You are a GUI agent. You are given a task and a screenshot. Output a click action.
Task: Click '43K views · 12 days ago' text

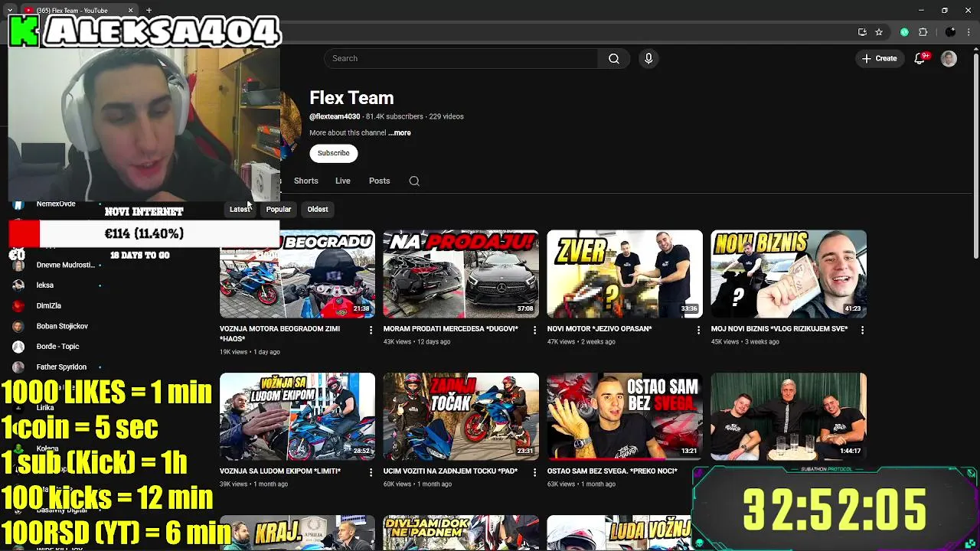(417, 342)
